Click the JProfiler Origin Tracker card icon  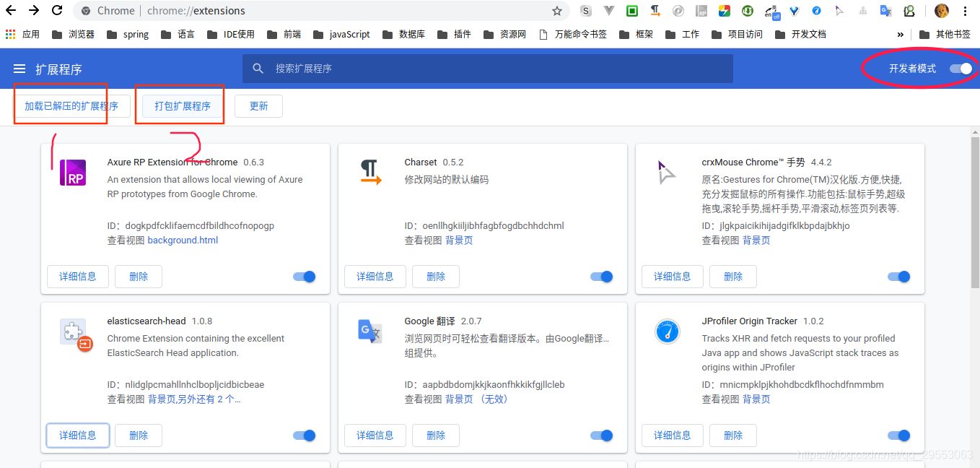point(668,331)
